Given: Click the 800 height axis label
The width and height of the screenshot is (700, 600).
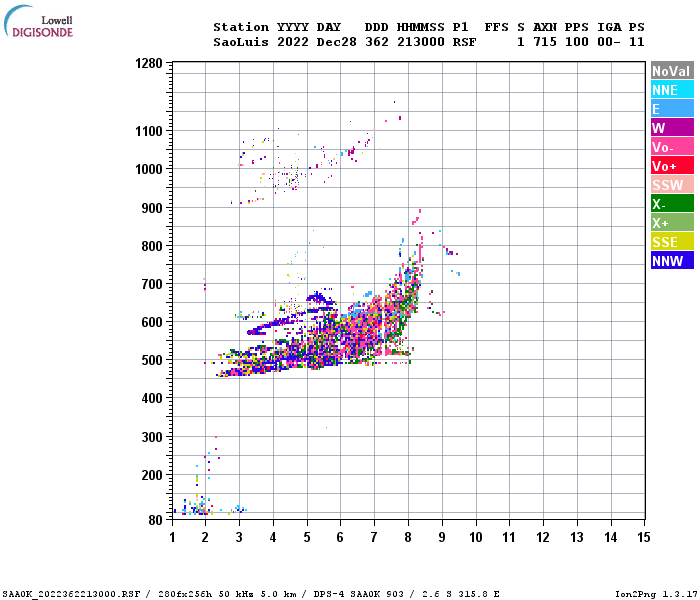Looking at the screenshot, I should (x=152, y=246).
